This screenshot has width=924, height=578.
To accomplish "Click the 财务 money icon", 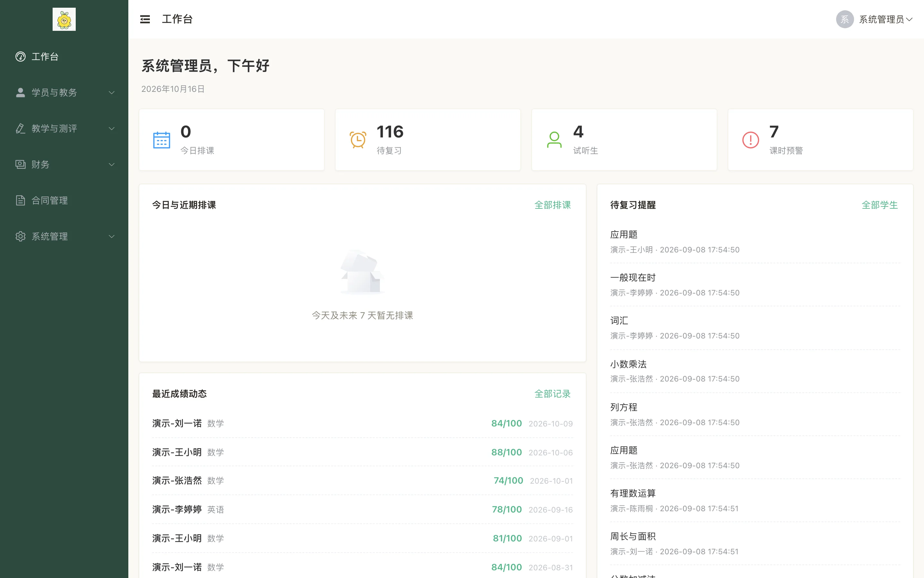I will pos(21,164).
